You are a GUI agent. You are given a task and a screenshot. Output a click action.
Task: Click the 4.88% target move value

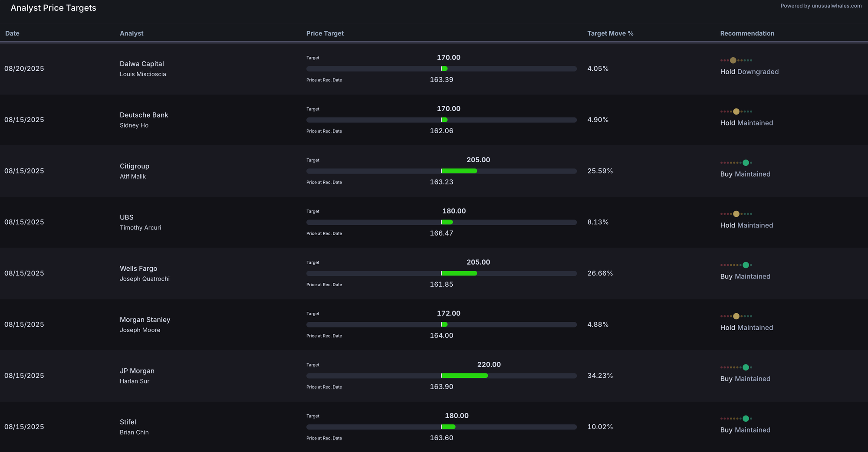(x=598, y=324)
